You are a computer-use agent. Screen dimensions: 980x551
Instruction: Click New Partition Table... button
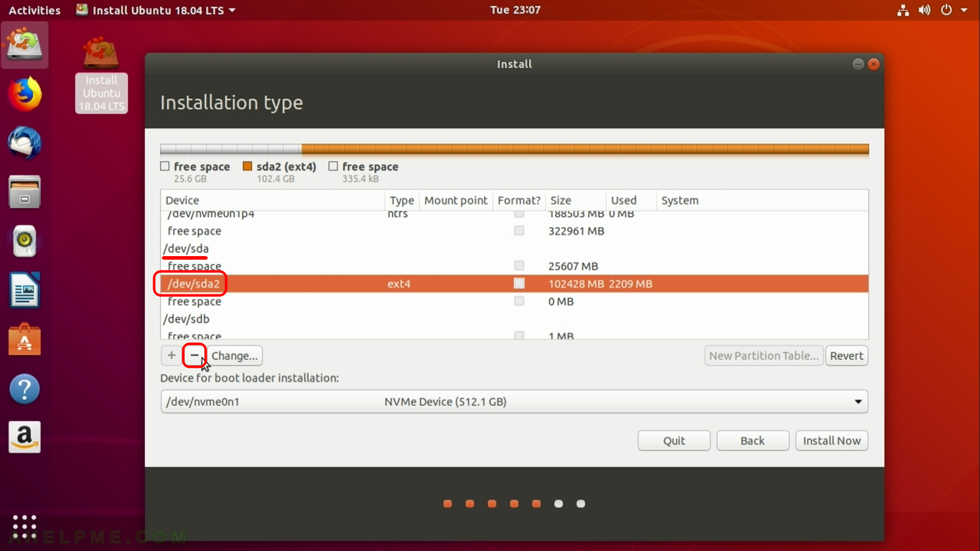(x=764, y=356)
